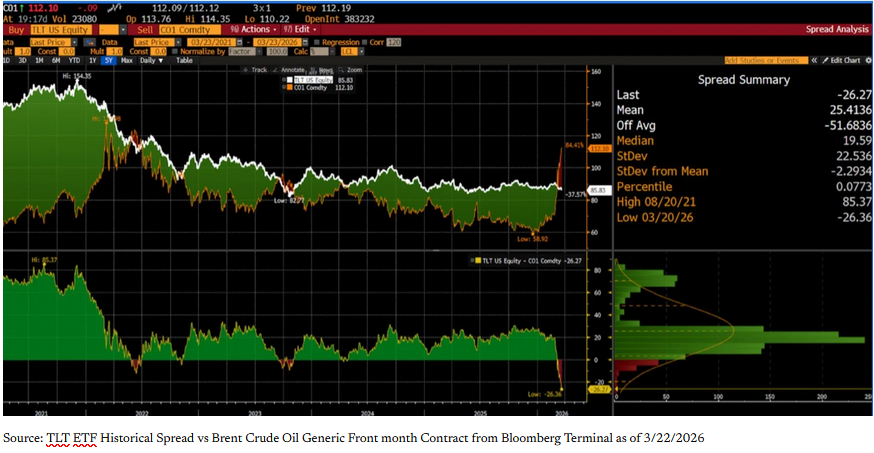Click the swap securities arrows icon

click(89, 42)
